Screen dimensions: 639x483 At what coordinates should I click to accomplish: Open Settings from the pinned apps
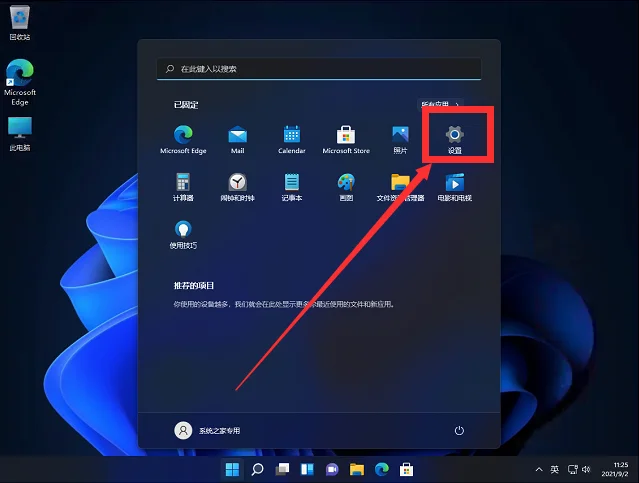point(454,135)
